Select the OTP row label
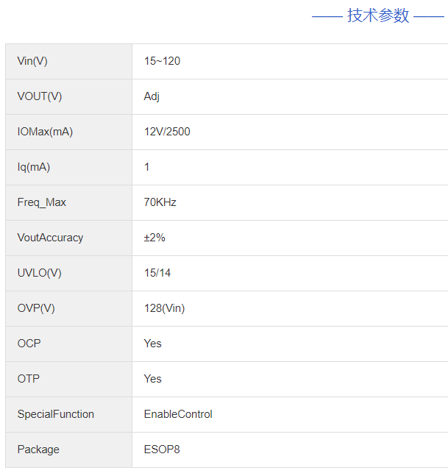Image resolution: width=448 pixels, height=476 pixels. [x=29, y=379]
